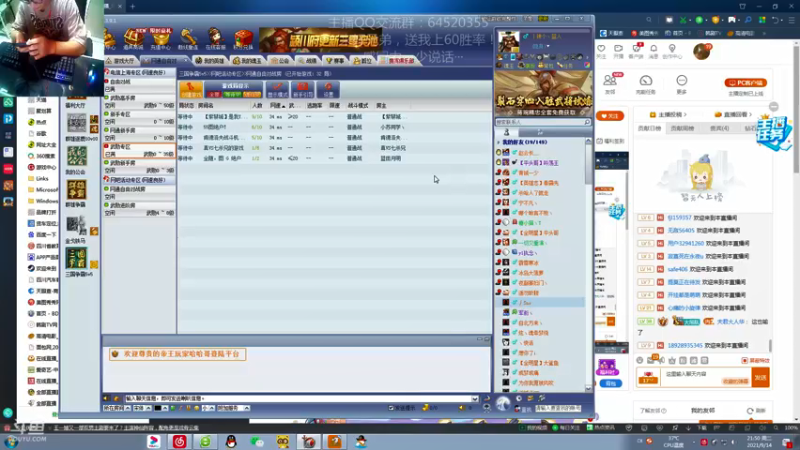
Task: Click the speaker icon left of chat input
Action: click(106, 398)
